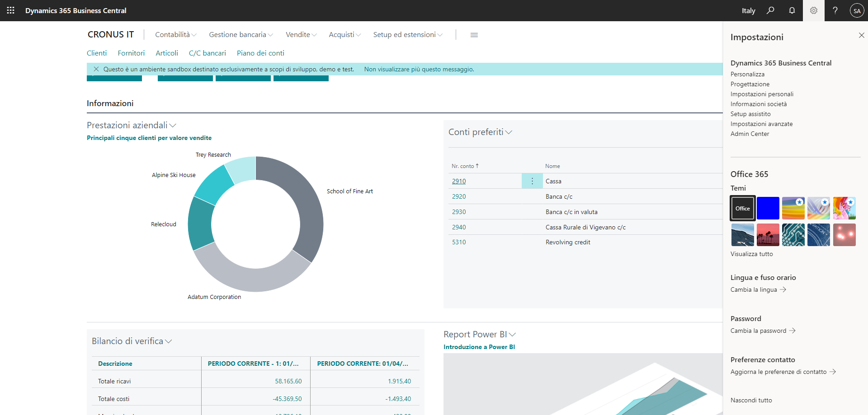Open Conti preferiti dropdown chevron
This screenshot has width=868, height=415.
[509, 132]
